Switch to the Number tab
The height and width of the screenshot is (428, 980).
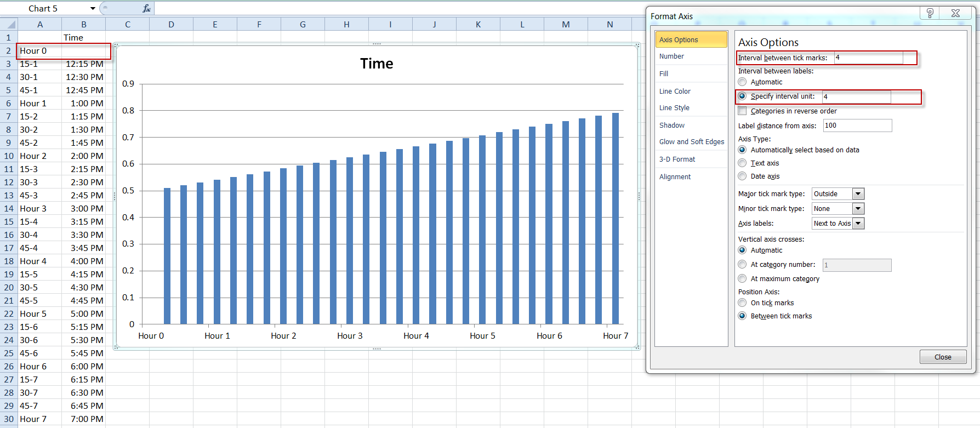[671, 56]
